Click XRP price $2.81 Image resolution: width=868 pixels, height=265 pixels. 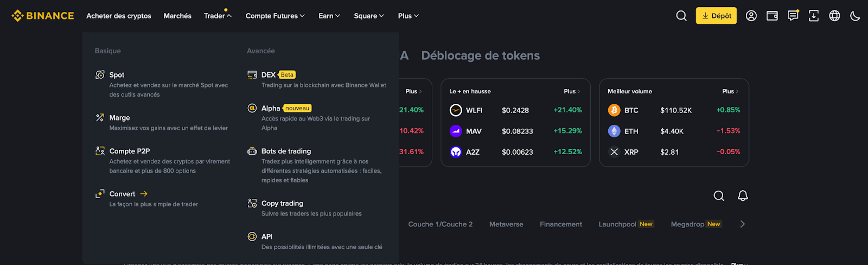669,152
